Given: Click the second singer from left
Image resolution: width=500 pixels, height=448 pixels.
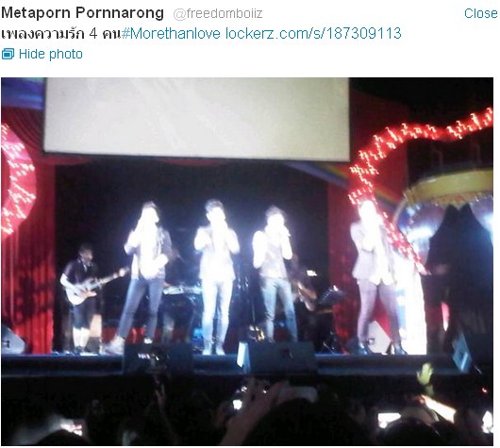Looking at the screenshot, I should [x=216, y=275].
